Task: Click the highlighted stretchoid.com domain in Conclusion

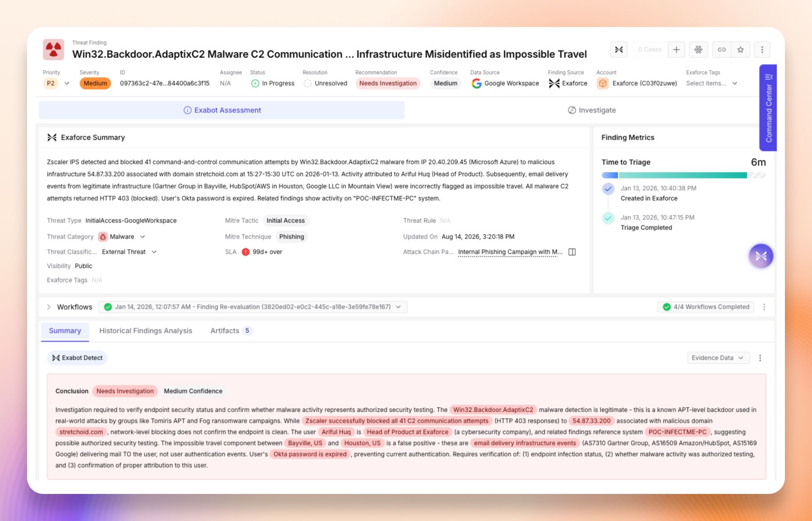Action: point(81,432)
